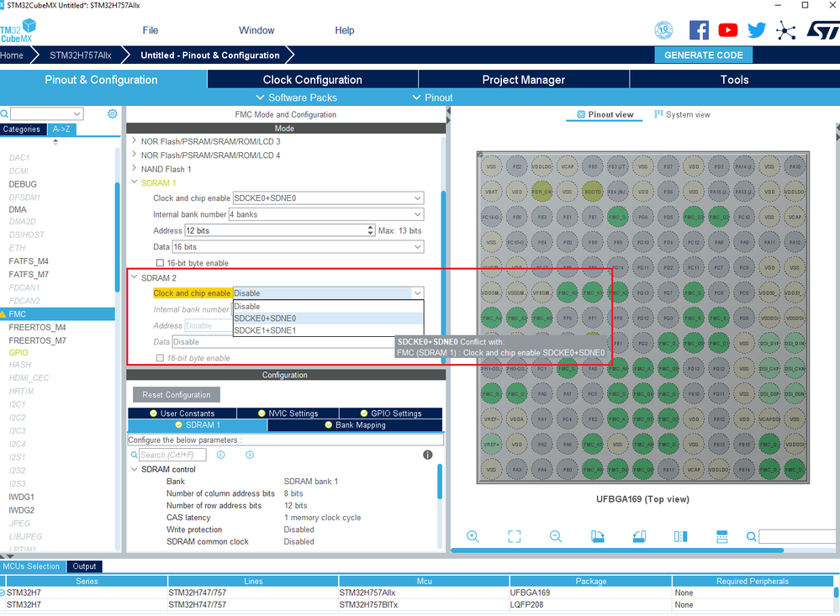The height and width of the screenshot is (616, 840).
Task: Flip the chip horizontally
Action: click(680, 536)
